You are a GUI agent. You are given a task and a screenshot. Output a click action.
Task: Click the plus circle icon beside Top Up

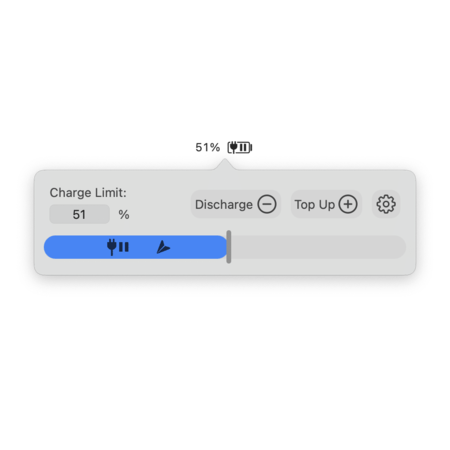pos(348,204)
